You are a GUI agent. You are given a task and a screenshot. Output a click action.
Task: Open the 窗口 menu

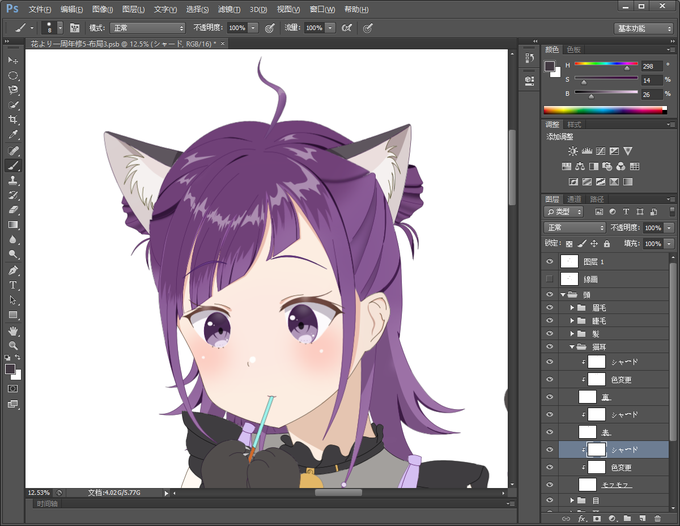[x=322, y=9]
